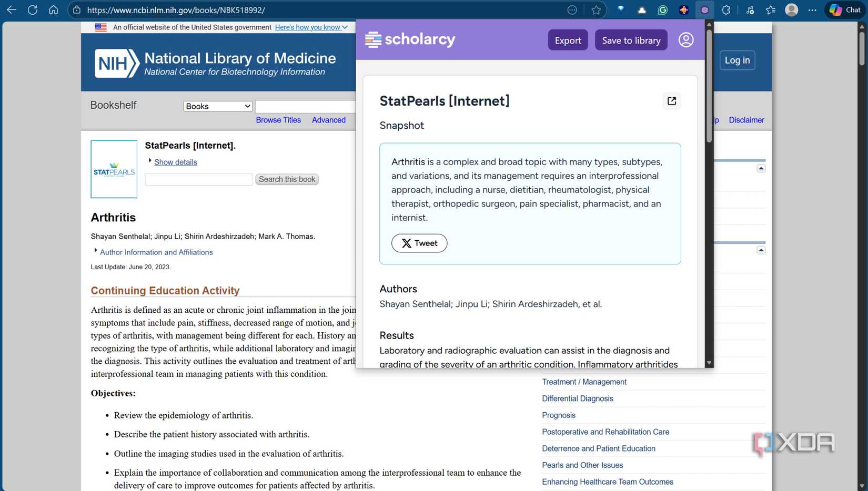The image size is (868, 491).
Task: Click the Grammarly extension icon
Action: click(x=662, y=9)
